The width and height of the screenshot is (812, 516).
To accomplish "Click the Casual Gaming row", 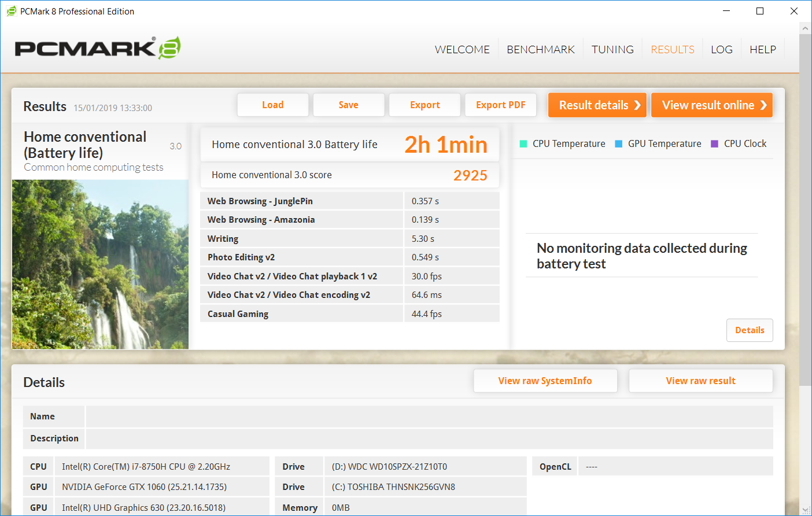I will point(350,314).
